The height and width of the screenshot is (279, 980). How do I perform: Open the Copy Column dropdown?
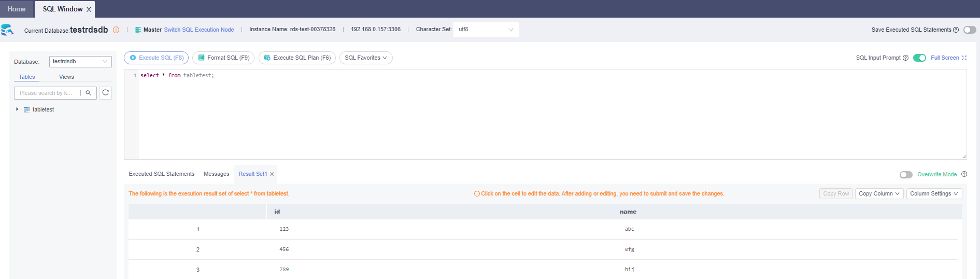tap(879, 194)
